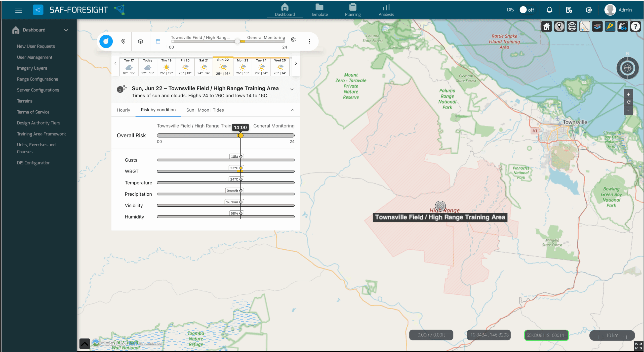The width and height of the screenshot is (644, 352).
Task: Open the map layers stack tool
Action: [597, 26]
